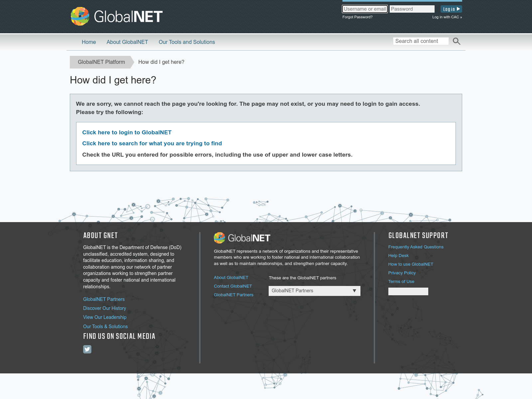Open View Our Leadership link
The height and width of the screenshot is (399, 532).
pos(105,317)
